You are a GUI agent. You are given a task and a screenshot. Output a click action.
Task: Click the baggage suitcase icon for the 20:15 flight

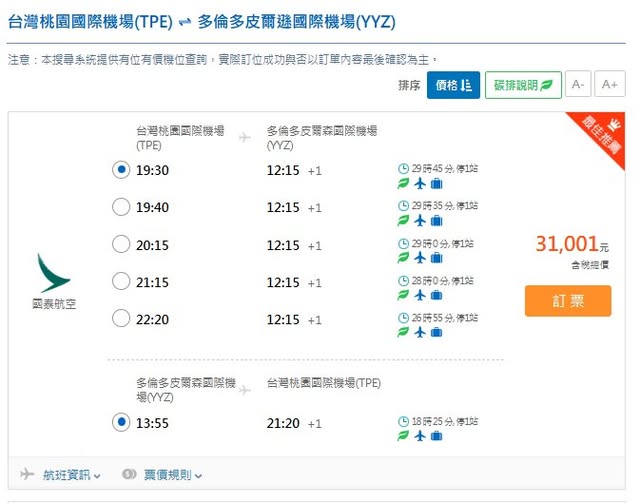pyautogui.click(x=436, y=258)
